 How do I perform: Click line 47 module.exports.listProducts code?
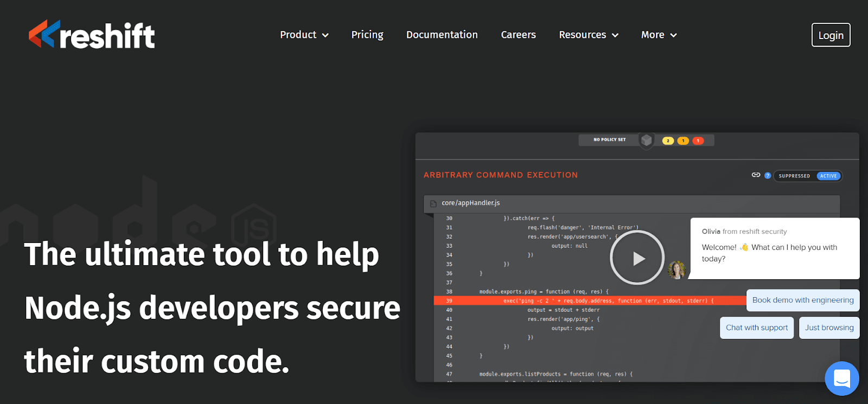tap(556, 374)
